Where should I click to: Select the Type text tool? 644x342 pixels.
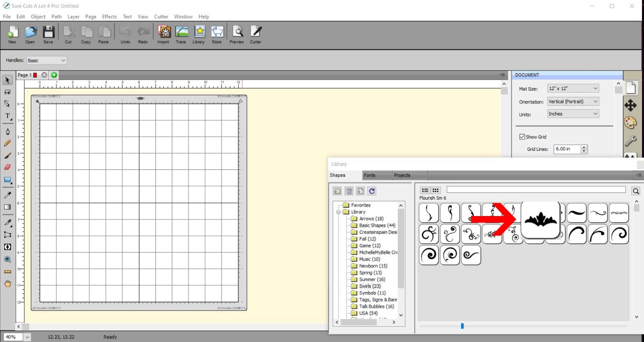point(7,116)
